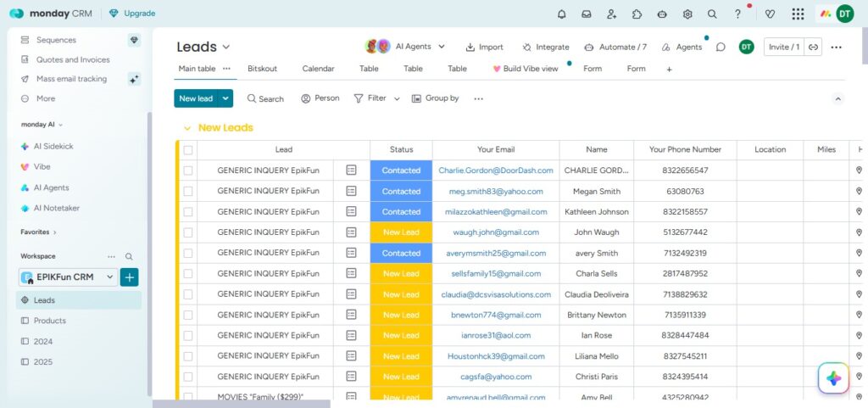The height and width of the screenshot is (408, 868).
Task: Add new item with workspace plus button
Action: click(x=130, y=277)
